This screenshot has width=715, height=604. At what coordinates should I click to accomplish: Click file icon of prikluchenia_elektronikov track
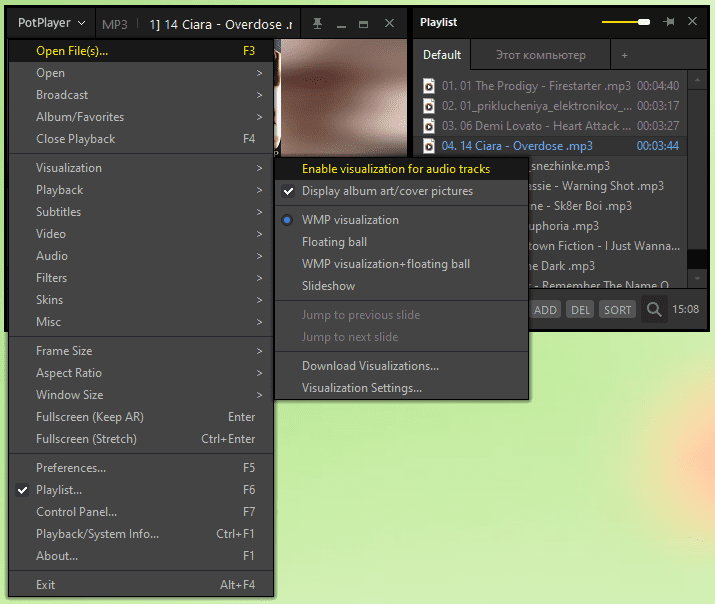pos(429,106)
